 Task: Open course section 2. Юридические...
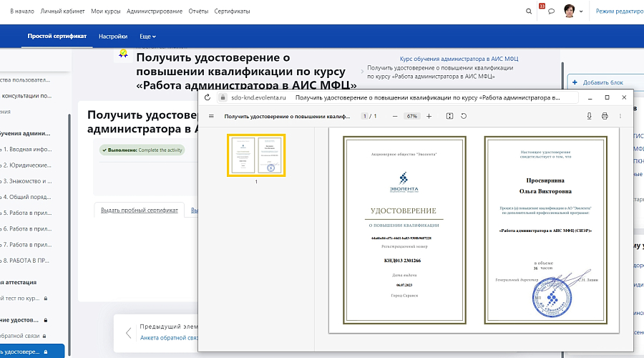point(27,165)
